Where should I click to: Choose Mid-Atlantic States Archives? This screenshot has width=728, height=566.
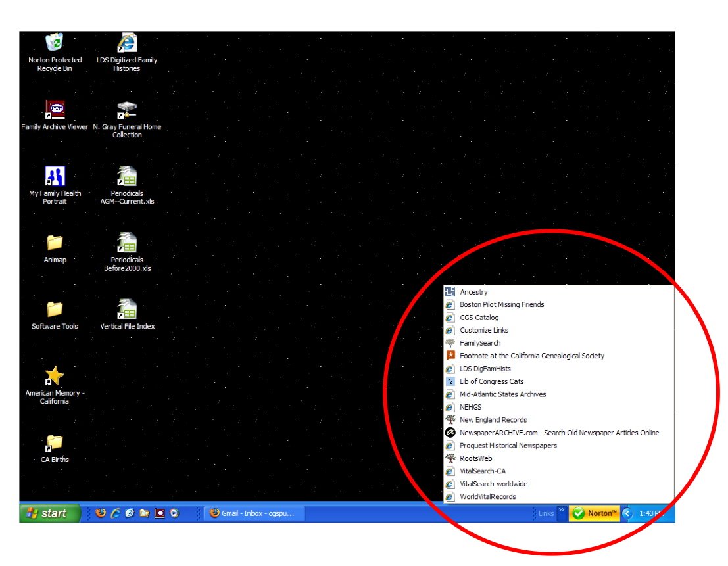point(558,394)
